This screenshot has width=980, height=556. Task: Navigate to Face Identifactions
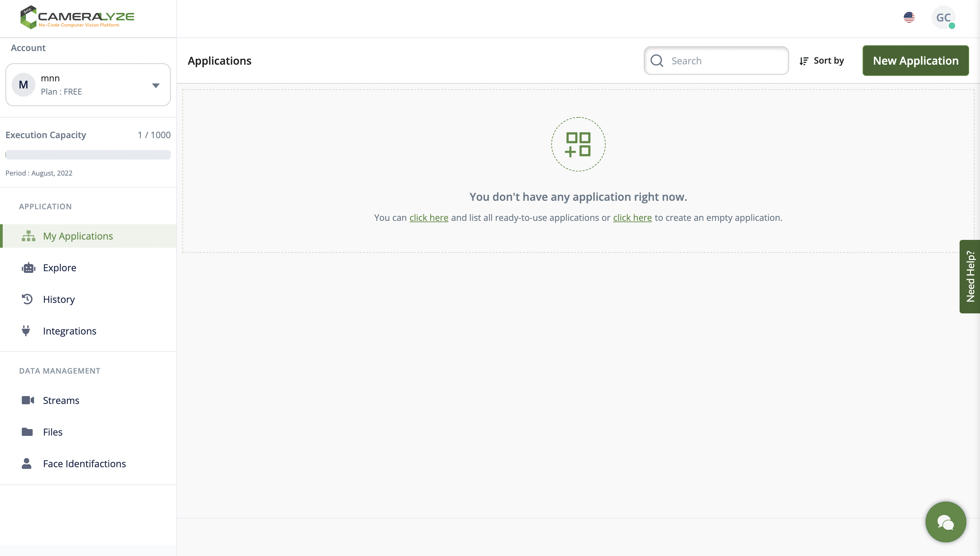(84, 463)
